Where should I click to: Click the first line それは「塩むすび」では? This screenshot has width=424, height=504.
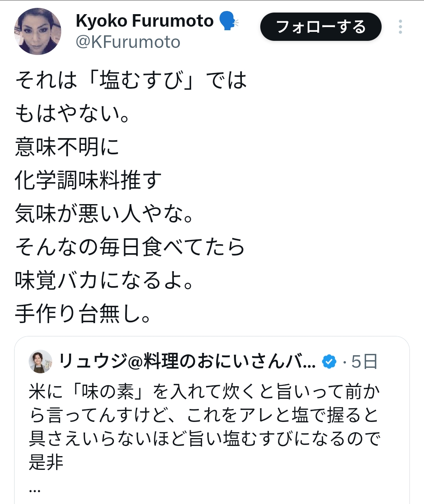coord(131,80)
